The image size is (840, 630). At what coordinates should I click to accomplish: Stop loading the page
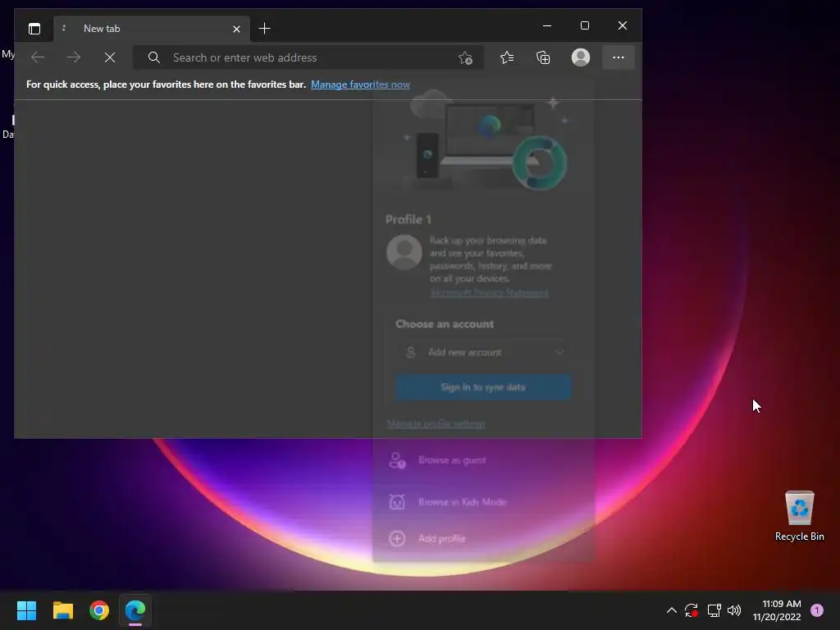click(x=110, y=57)
